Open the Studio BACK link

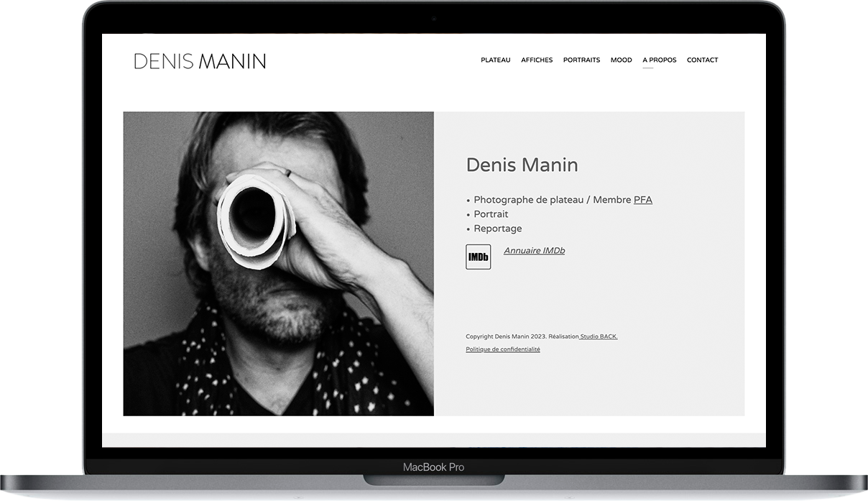pyautogui.click(x=599, y=336)
